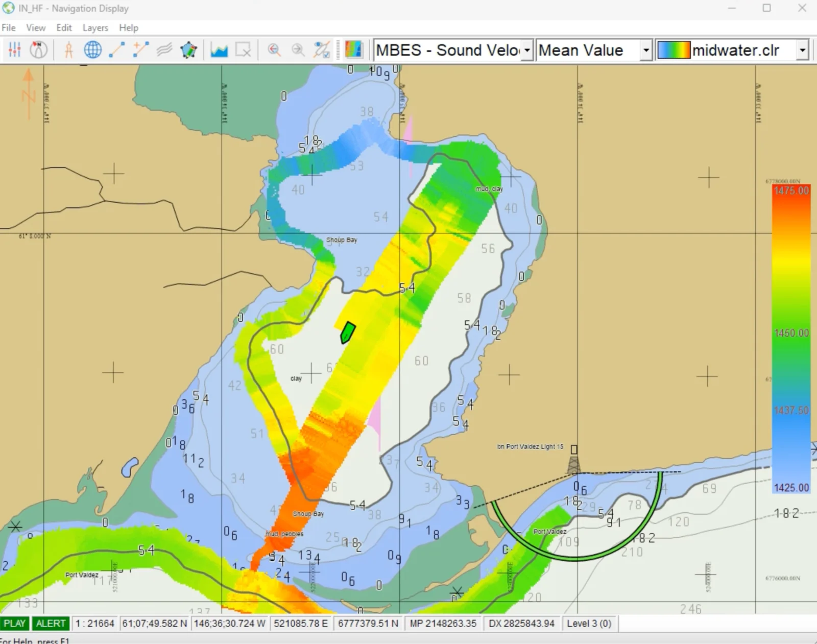Click the northing 6777379.51 N readout
Screen dimensions: 817x644
pos(368,624)
